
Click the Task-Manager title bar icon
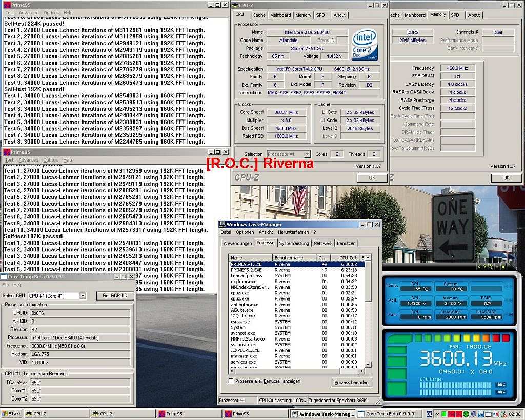coord(222,224)
